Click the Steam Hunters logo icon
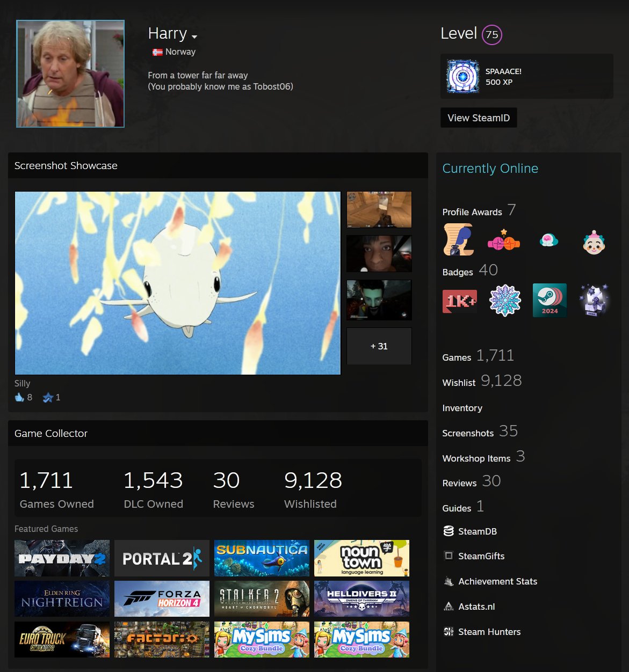629x672 pixels. [x=449, y=632]
